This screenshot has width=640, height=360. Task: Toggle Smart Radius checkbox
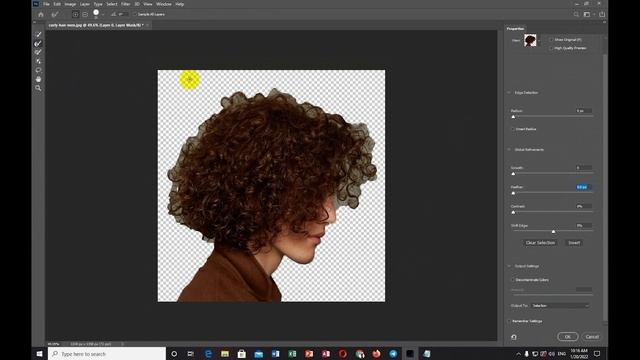click(513, 129)
